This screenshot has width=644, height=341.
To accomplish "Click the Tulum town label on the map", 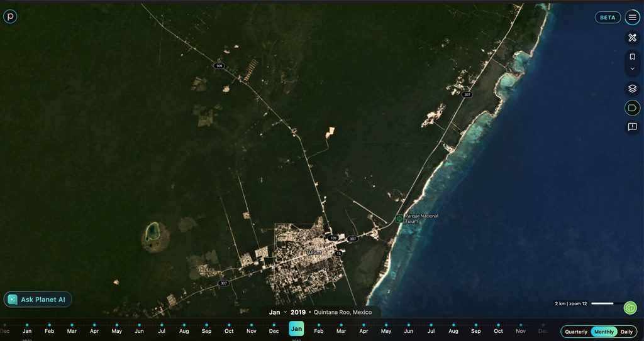I will (314, 252).
